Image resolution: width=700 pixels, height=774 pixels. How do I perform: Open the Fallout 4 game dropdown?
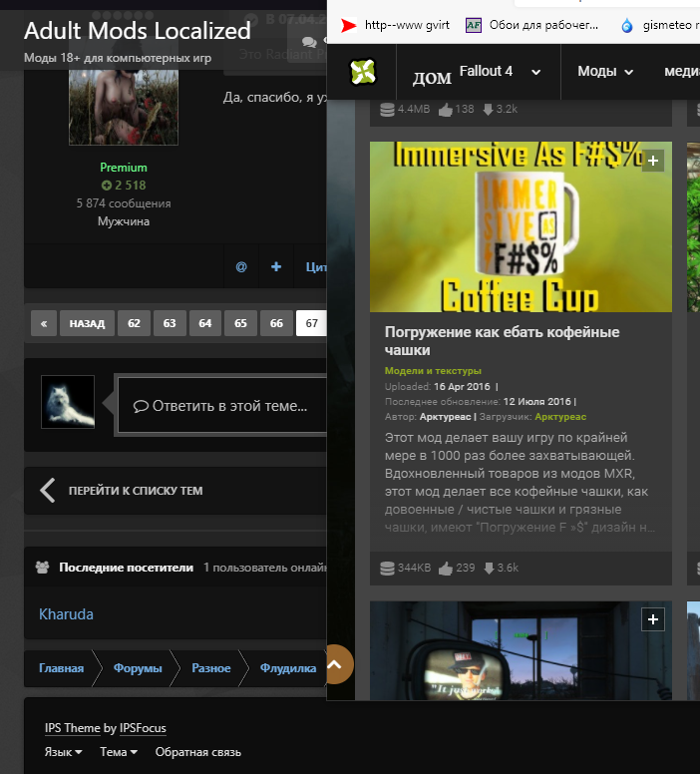[500, 72]
